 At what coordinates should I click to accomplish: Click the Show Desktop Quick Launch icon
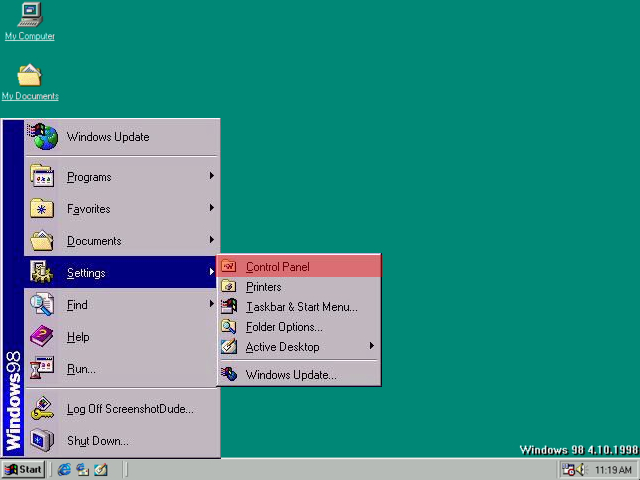point(101,469)
